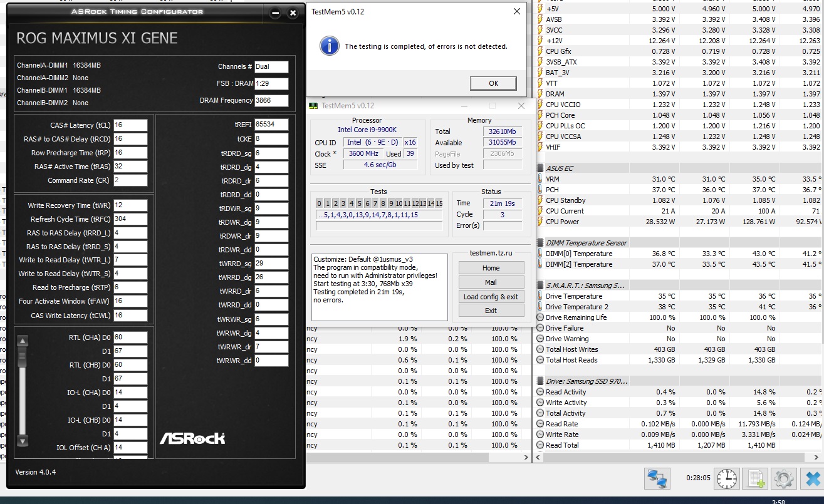This screenshot has height=504, width=824.
Task: Click the tREFI value field
Action: 271,125
